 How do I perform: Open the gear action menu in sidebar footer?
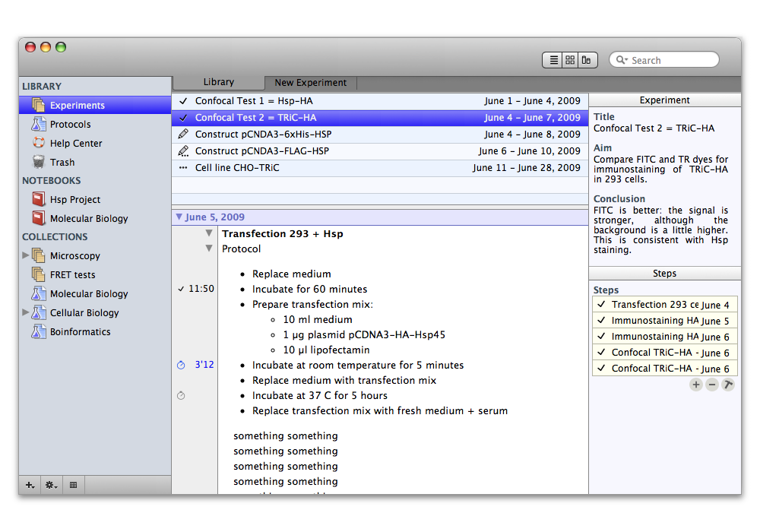coord(51,485)
